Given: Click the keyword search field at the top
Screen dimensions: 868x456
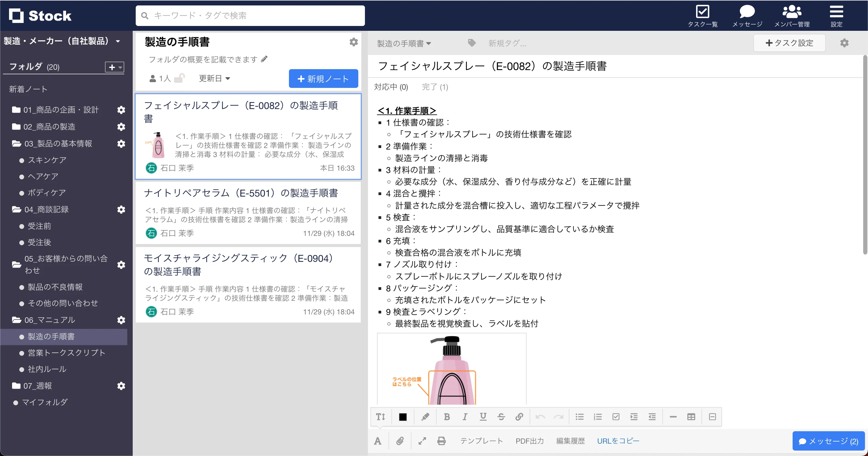Looking at the screenshot, I should click(x=250, y=15).
